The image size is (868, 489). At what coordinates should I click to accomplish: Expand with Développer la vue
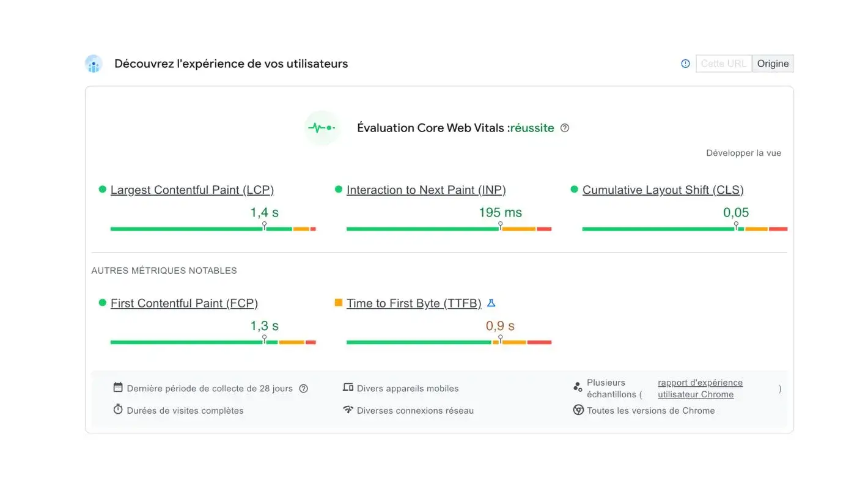click(743, 153)
